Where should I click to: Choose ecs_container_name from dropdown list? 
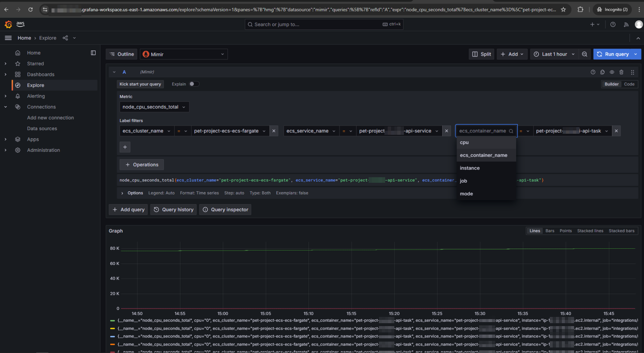[x=486, y=155]
